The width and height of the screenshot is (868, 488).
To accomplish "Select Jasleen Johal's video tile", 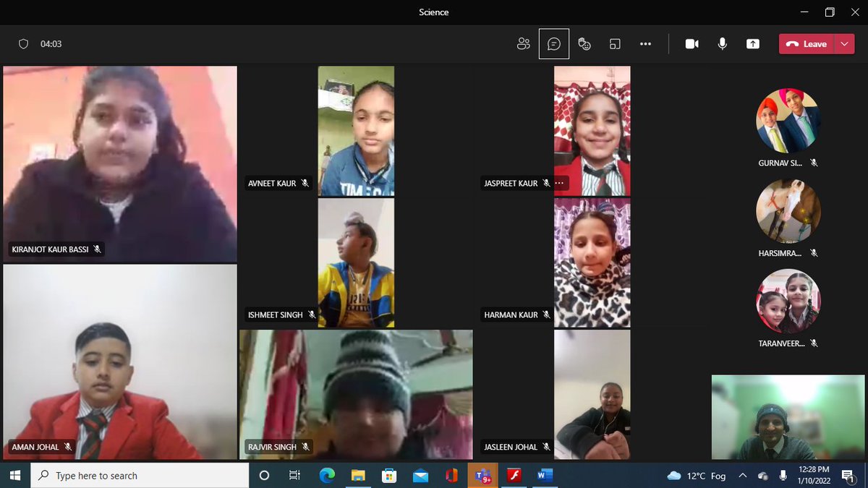I will (592, 395).
